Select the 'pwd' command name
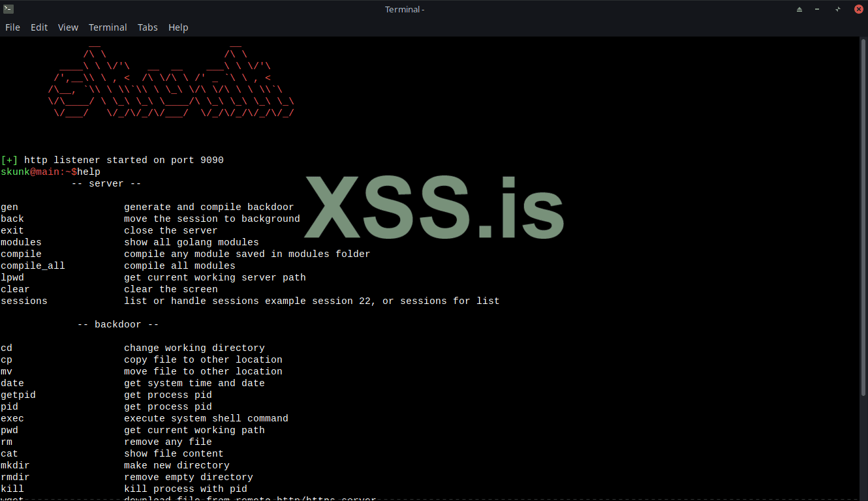Screen dimensions: 868x501 pos(10,431)
